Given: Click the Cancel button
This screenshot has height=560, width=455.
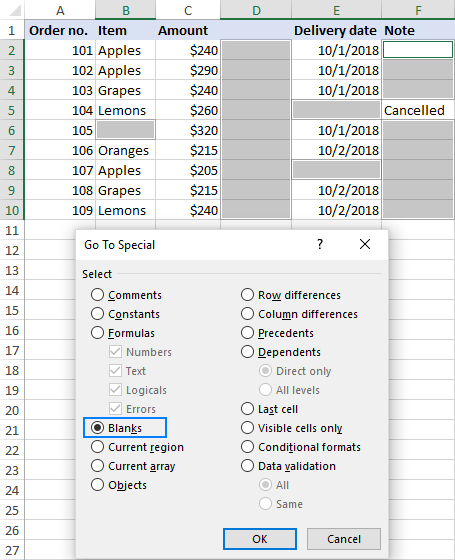Looking at the screenshot, I should click(x=344, y=539).
